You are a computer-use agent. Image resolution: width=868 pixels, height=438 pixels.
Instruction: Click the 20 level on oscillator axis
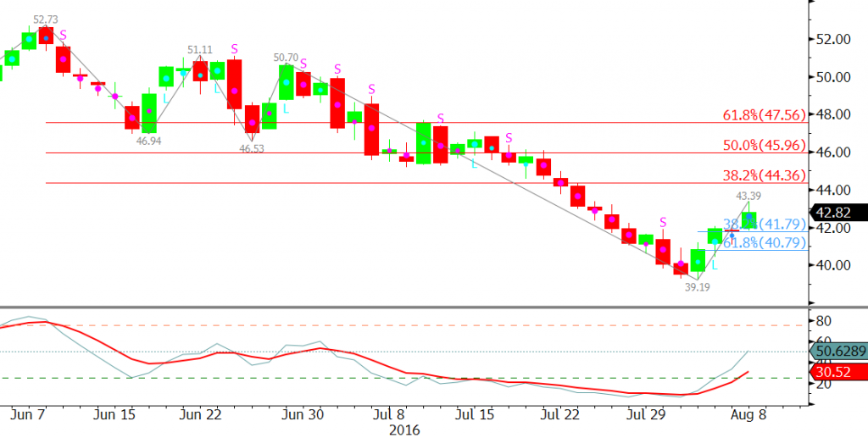pyautogui.click(x=825, y=384)
